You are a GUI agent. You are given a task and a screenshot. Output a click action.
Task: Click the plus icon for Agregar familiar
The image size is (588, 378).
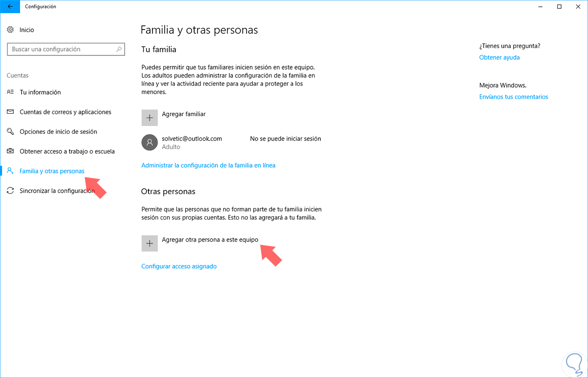[149, 118]
